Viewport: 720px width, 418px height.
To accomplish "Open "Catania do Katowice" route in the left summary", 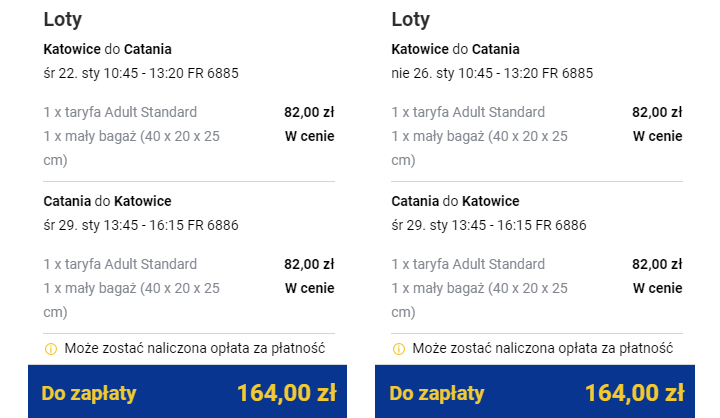I will (108, 201).
